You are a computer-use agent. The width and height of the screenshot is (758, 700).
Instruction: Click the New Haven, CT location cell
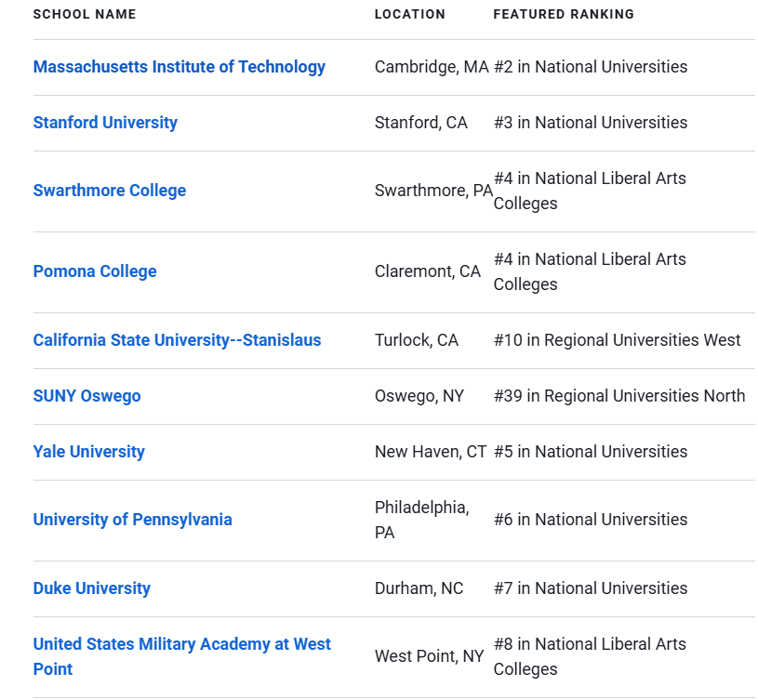click(x=431, y=452)
